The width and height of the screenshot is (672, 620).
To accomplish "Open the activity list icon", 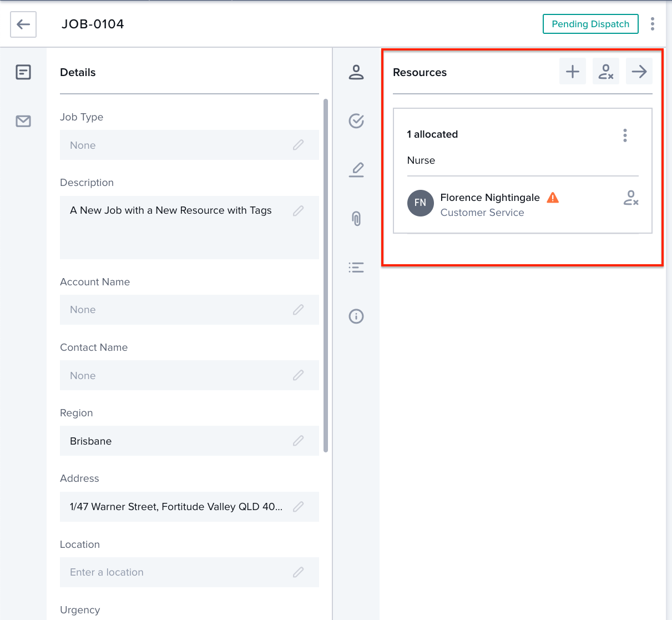I will pos(356,268).
